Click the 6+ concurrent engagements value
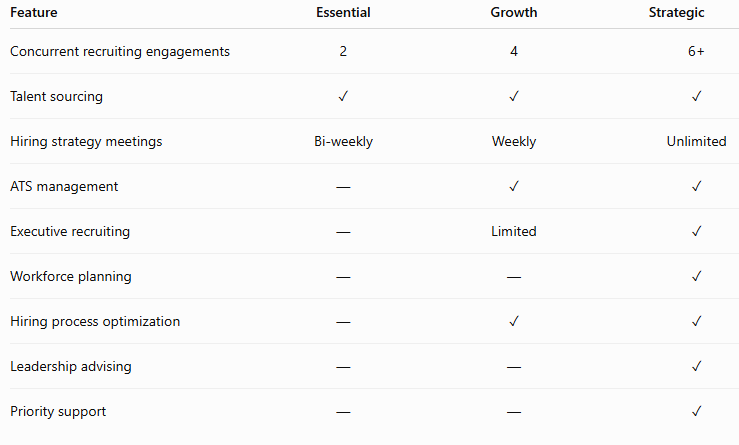739x445 pixels. [696, 51]
